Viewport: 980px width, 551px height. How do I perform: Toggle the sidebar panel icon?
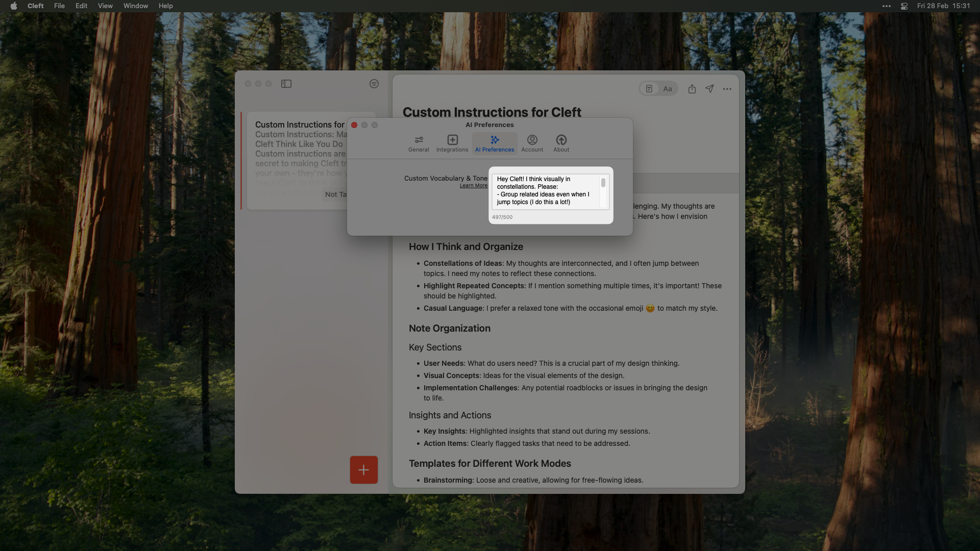click(x=286, y=84)
